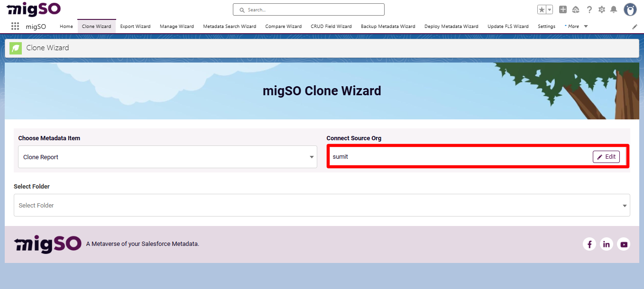The image size is (644, 289).
Task: Open Salesforce Help with the question mark icon
Action: 589,9
